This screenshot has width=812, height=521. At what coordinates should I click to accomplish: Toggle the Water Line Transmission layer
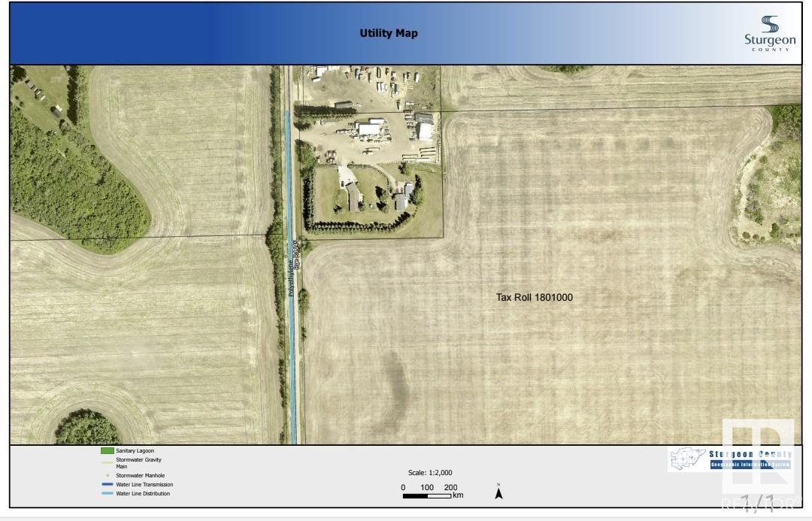[x=143, y=484]
